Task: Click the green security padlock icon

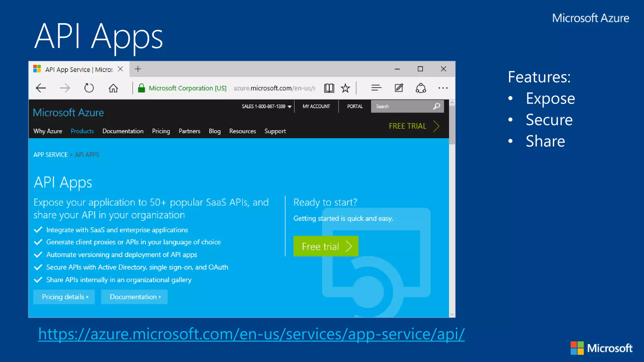Action: (142, 88)
